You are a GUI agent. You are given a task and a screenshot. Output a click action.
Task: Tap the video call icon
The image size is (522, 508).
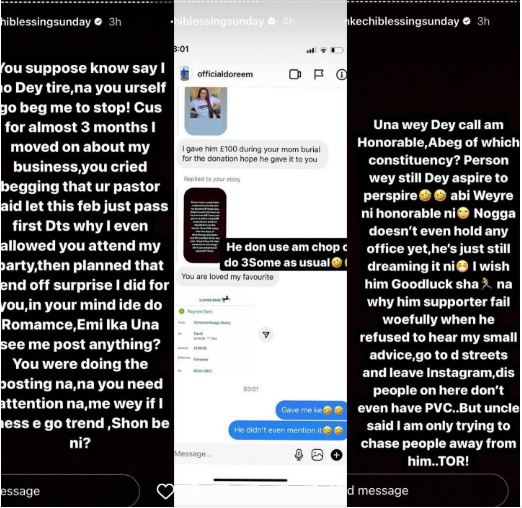(x=295, y=74)
